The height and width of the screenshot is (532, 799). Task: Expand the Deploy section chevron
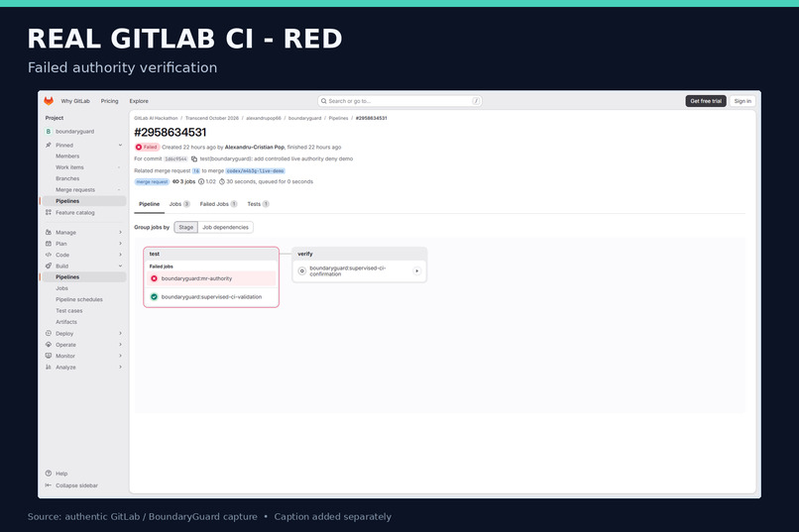120,334
